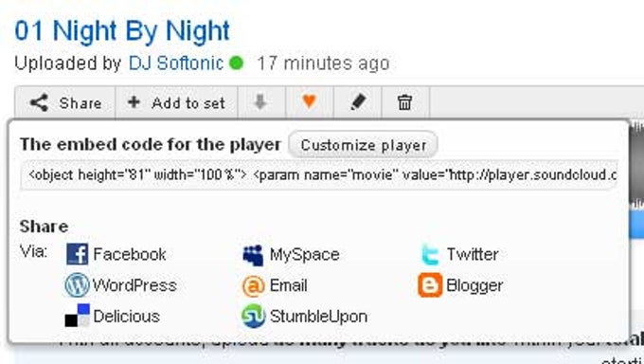Open the 01 Night By Night title link
Screen dimensions: 644x364
pos(122,31)
